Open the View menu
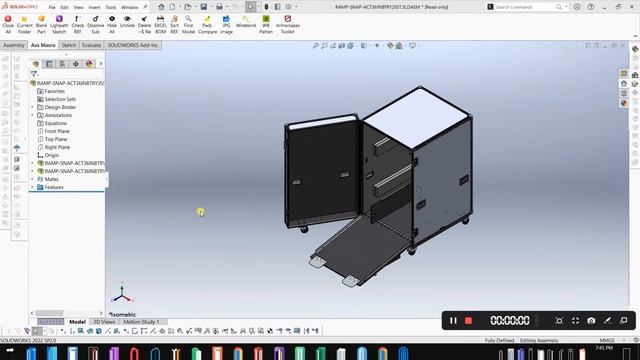 tap(78, 7)
